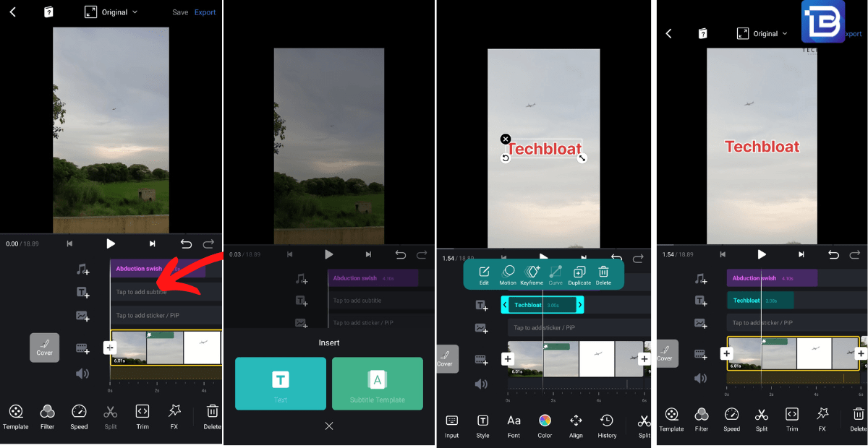Select the Trim tool in the fourth screenshot
Viewport: 868px width, 448px height.
pos(792,418)
